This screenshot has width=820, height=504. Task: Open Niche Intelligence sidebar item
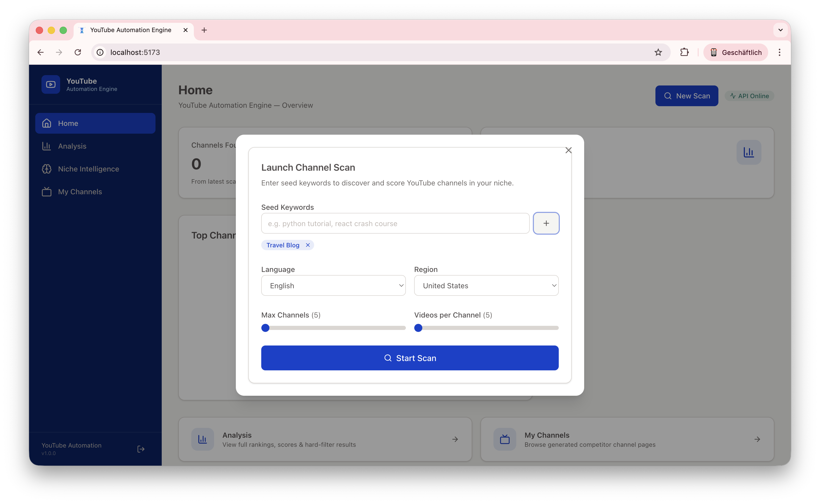88,169
